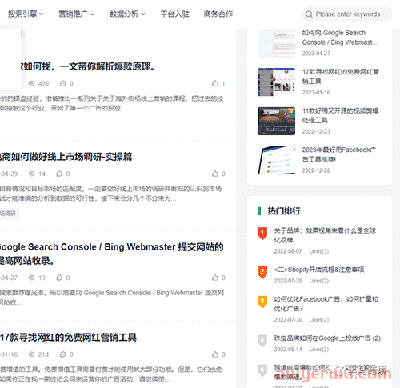The width and height of the screenshot is (400, 388).
Task: Click comment icon on 499-views article
Action: tap(63, 83)
